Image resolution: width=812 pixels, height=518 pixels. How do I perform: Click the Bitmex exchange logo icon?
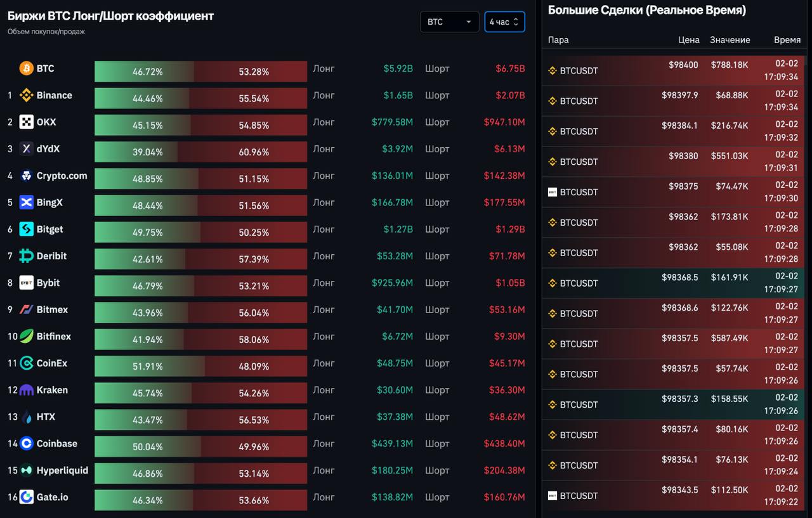pyautogui.click(x=26, y=309)
